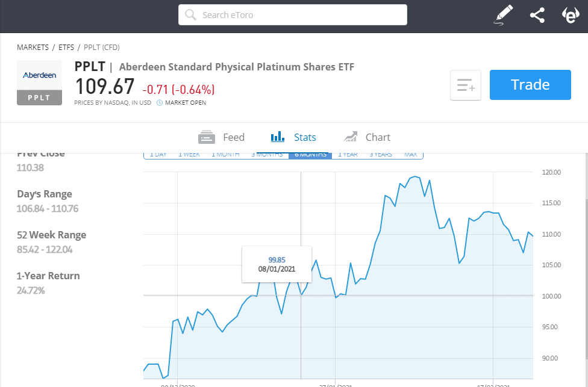
Task: Select the 1 MONTH range option
Action: [225, 155]
